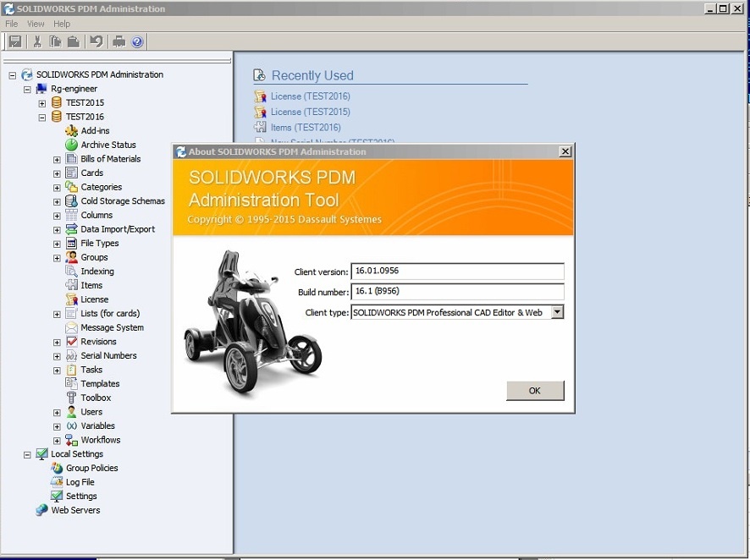This screenshot has height=560, width=750.
Task: Open the View menu
Action: [36, 24]
